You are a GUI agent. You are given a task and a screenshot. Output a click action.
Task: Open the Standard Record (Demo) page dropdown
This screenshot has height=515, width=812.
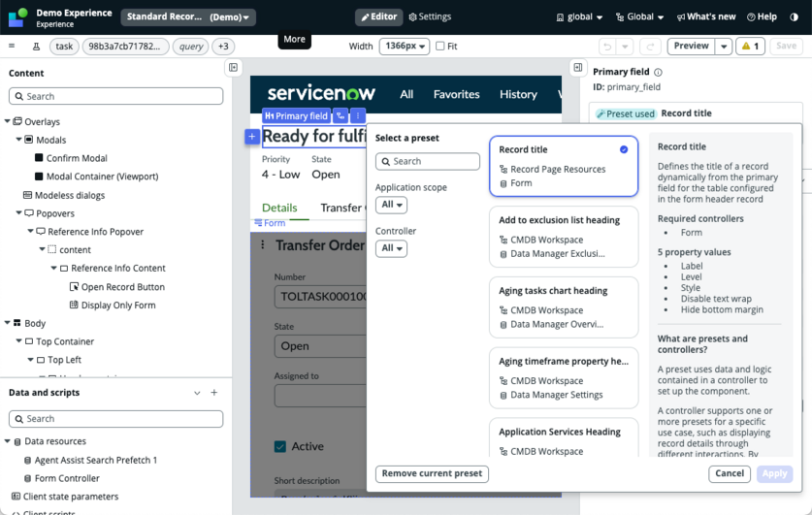pyautogui.click(x=188, y=17)
